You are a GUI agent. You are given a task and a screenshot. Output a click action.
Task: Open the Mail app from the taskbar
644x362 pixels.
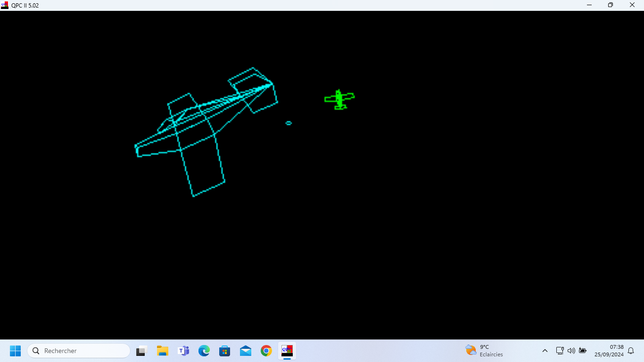[x=246, y=351]
